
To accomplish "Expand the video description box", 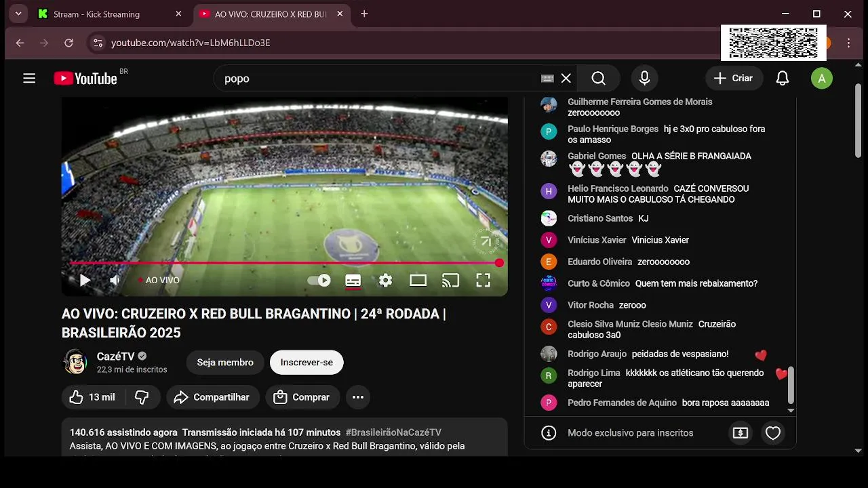I will click(x=285, y=437).
